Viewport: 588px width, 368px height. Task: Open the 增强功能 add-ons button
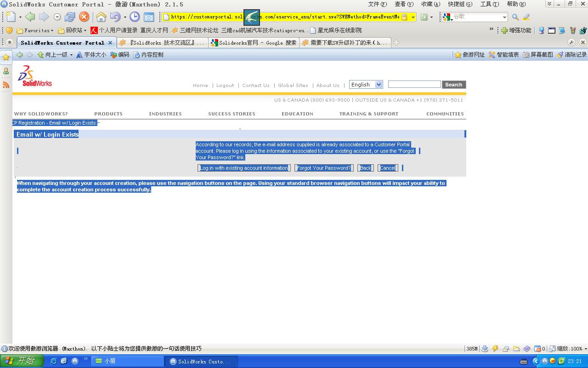(x=516, y=30)
